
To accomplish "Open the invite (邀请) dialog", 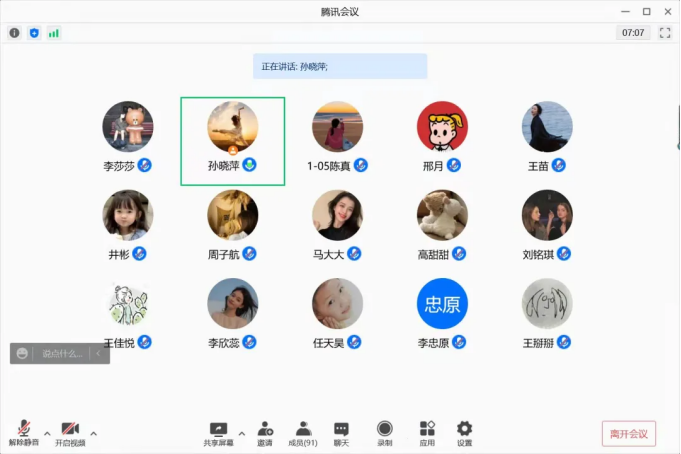I will pos(265,432).
